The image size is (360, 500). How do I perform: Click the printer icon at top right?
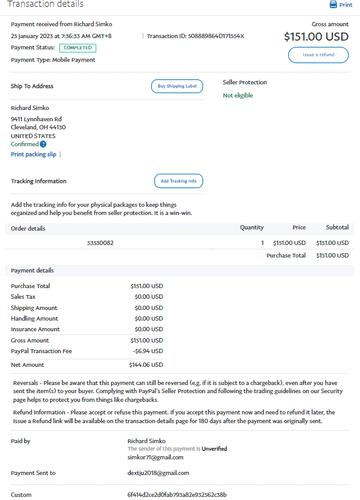[333, 4]
